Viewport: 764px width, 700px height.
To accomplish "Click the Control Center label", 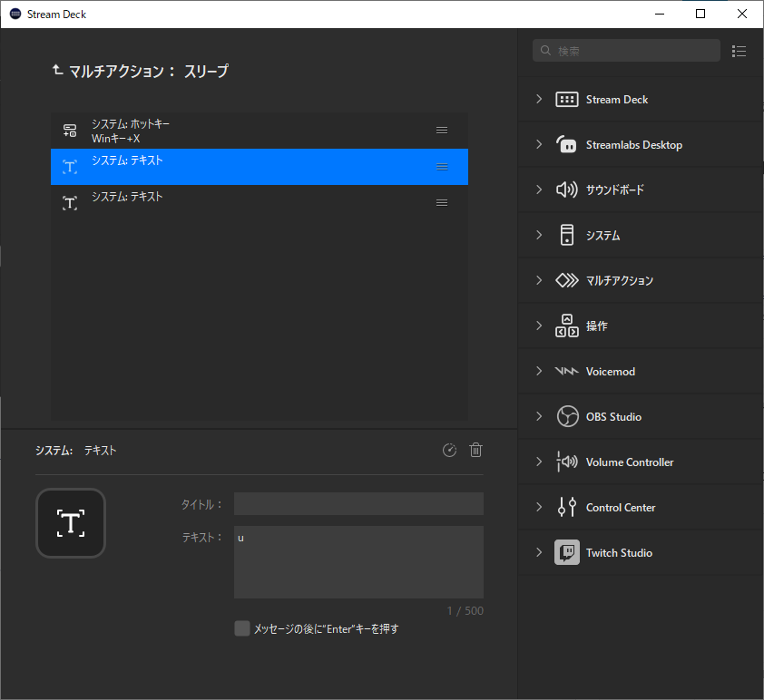I will click(621, 507).
